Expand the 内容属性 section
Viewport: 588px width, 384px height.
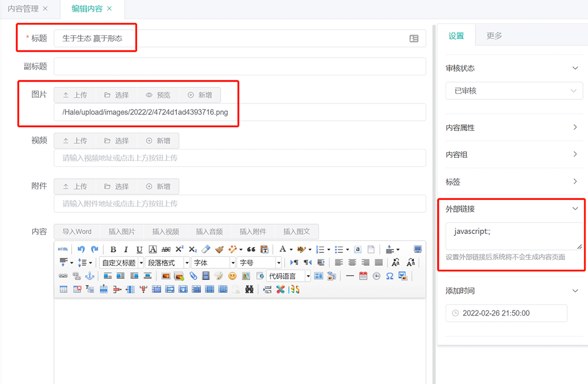514,128
